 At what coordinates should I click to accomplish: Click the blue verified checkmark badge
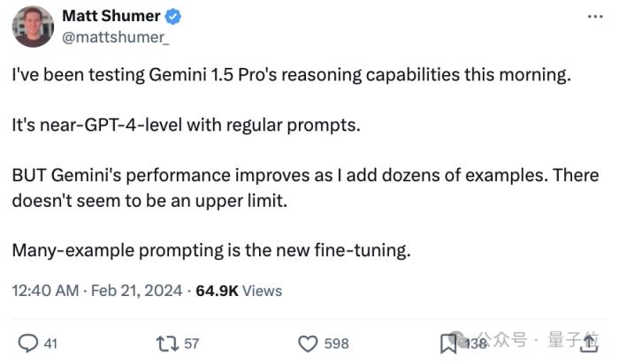pyautogui.click(x=173, y=17)
